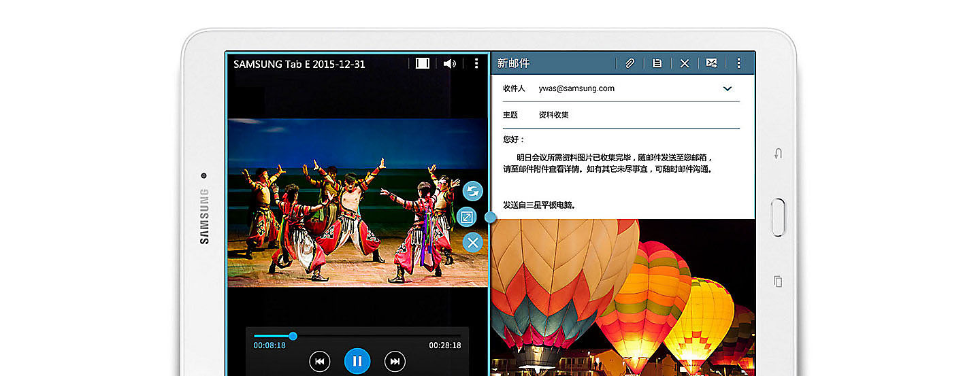This screenshot has height=376, width=980.
Task: Swap split-screen windows with the round arrows button
Action: pos(473,191)
